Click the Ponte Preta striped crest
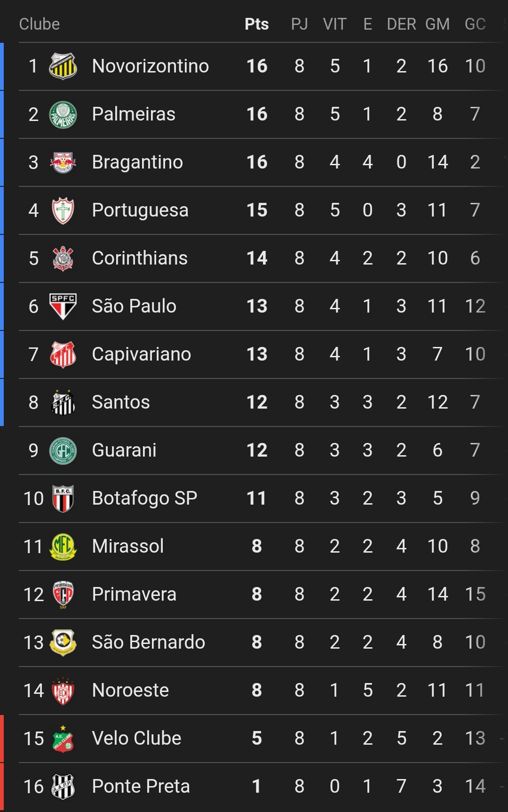This screenshot has height=812, width=508. point(63,787)
